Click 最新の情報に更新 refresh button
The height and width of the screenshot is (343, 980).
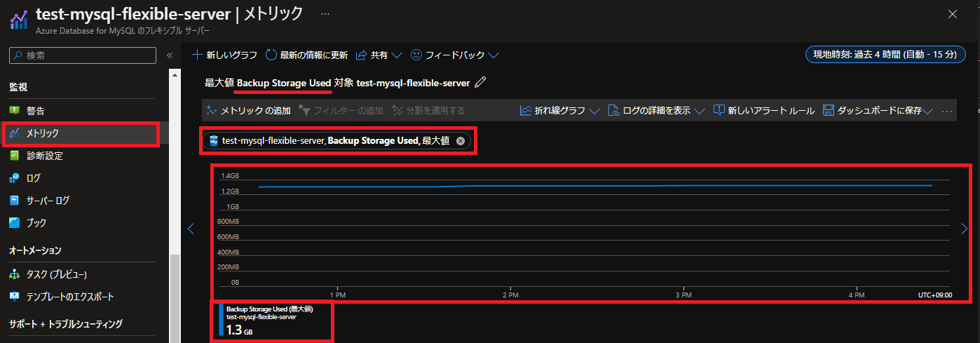[x=306, y=55]
